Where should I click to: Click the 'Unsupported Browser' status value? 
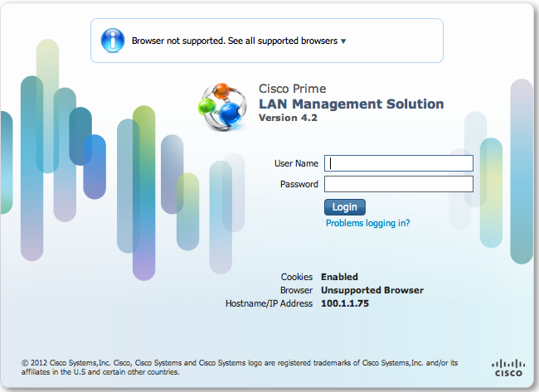pyautogui.click(x=371, y=290)
